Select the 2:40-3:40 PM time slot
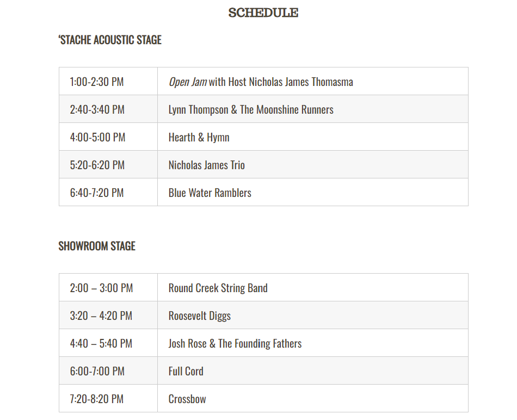 [97, 109]
